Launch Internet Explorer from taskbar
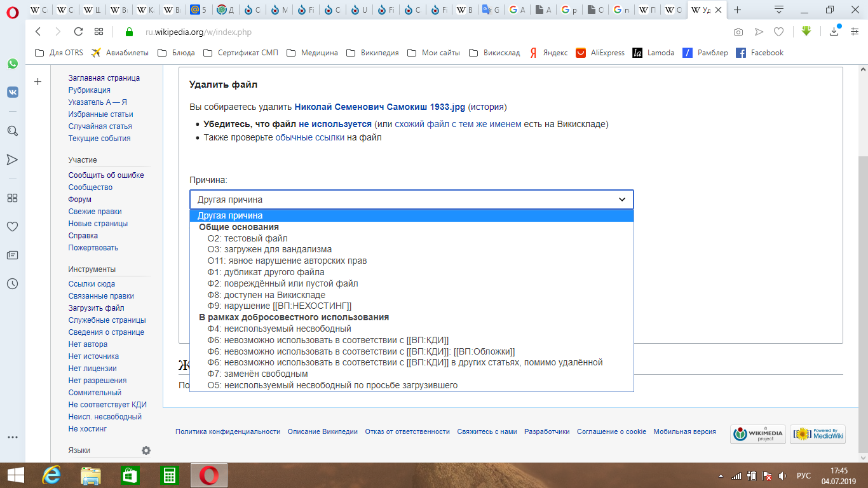 click(x=51, y=475)
